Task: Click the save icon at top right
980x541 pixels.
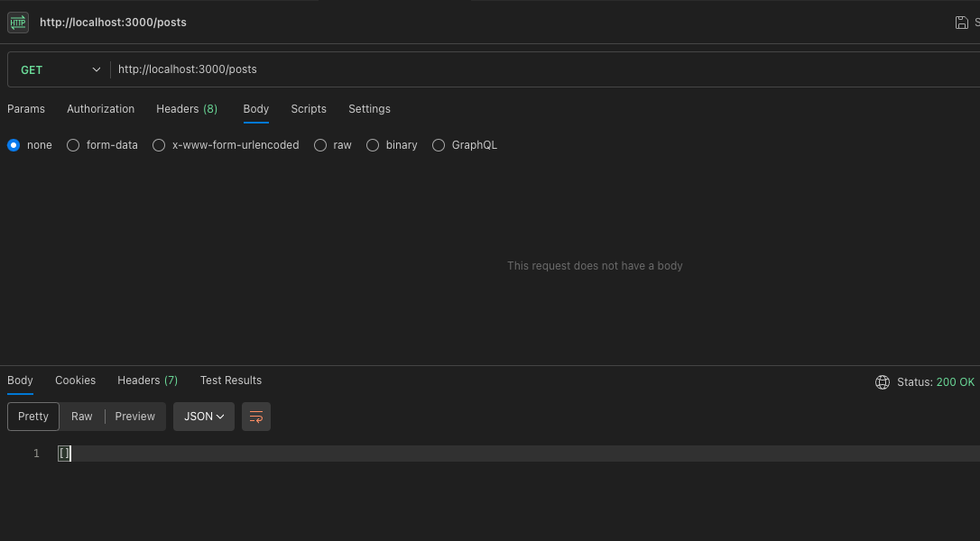Action: pos(961,23)
